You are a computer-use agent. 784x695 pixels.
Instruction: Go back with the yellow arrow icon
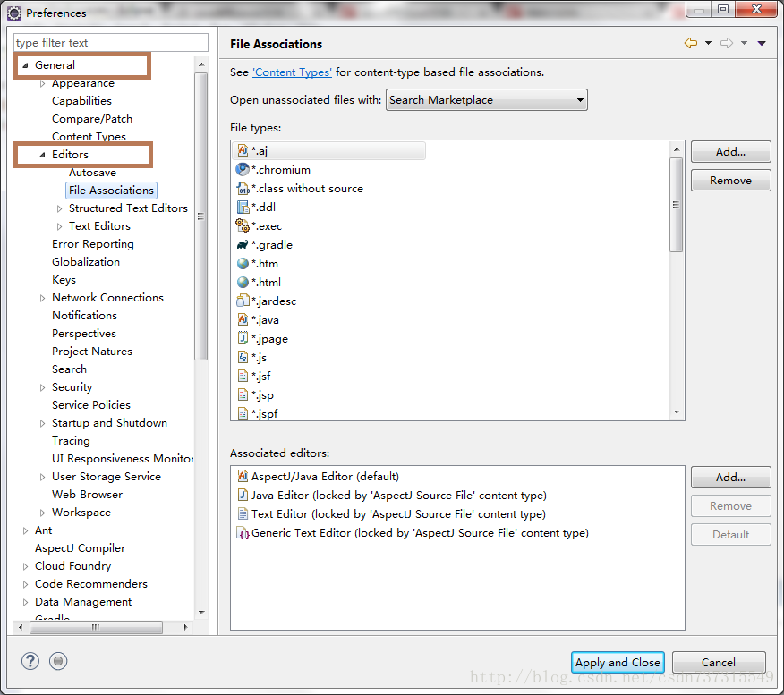click(x=691, y=43)
